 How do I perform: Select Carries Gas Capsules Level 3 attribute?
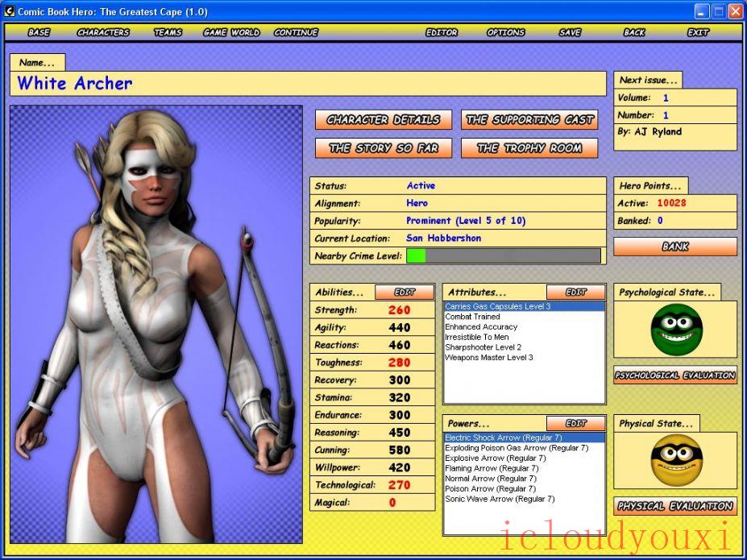click(524, 306)
